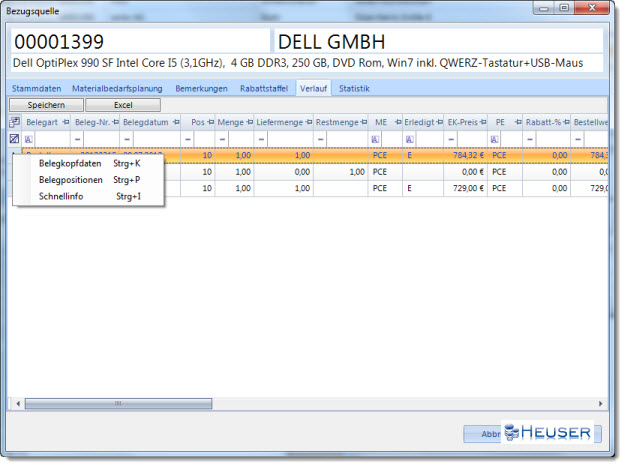
Task: Open filter operator for ME column
Action: (375, 139)
